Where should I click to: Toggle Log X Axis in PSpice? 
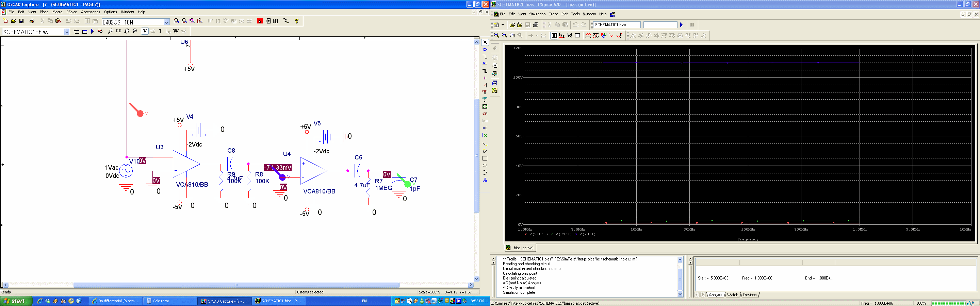click(x=554, y=35)
